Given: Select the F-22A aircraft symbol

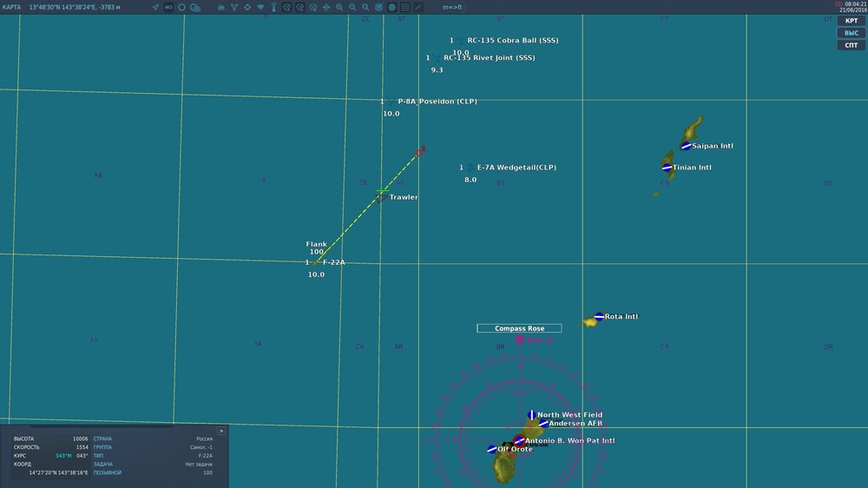Looking at the screenshot, I should 315,263.
